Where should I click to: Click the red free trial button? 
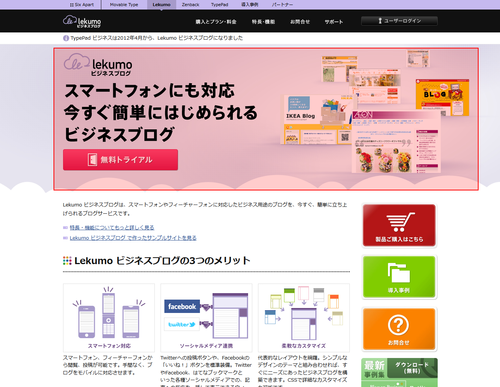tap(120, 160)
